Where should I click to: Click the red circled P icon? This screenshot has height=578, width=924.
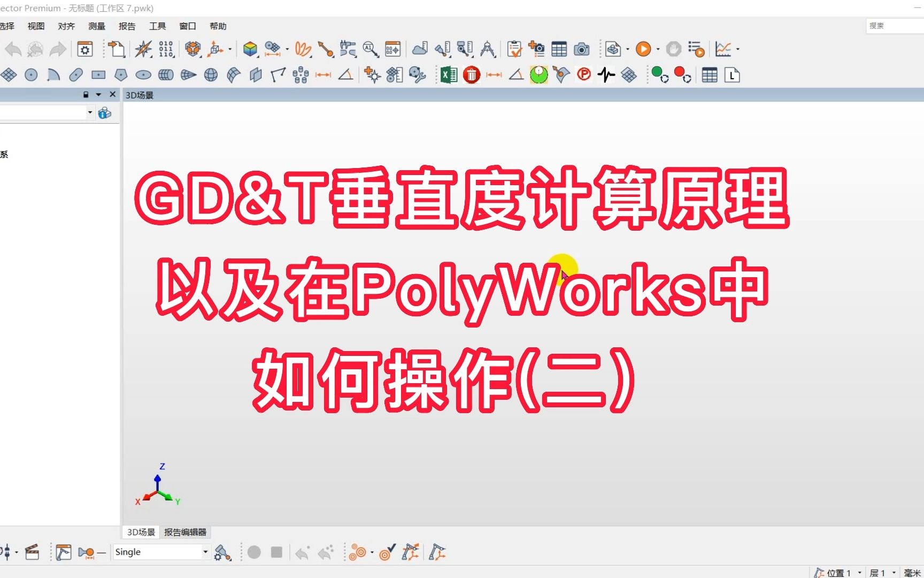pyautogui.click(x=584, y=74)
